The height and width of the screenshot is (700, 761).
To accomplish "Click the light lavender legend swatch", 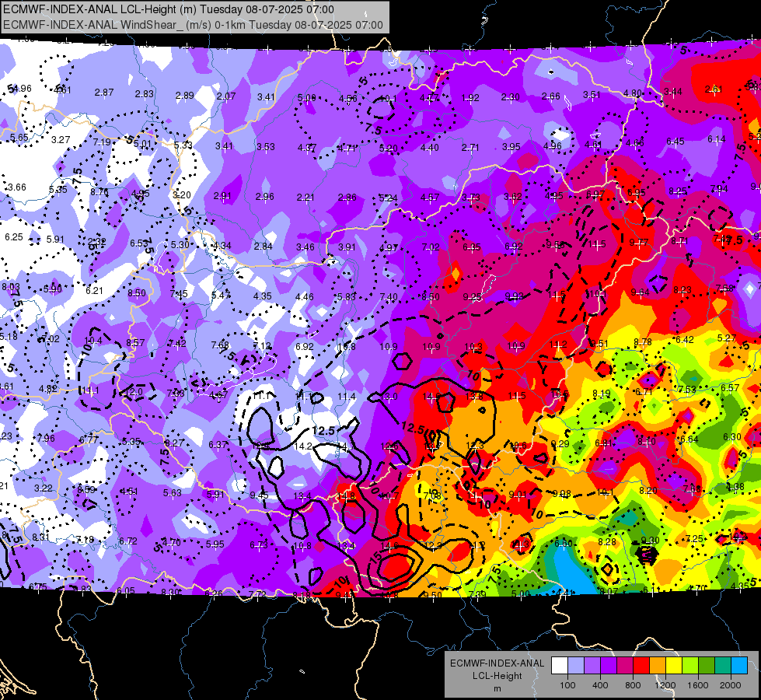I will [x=575, y=666].
